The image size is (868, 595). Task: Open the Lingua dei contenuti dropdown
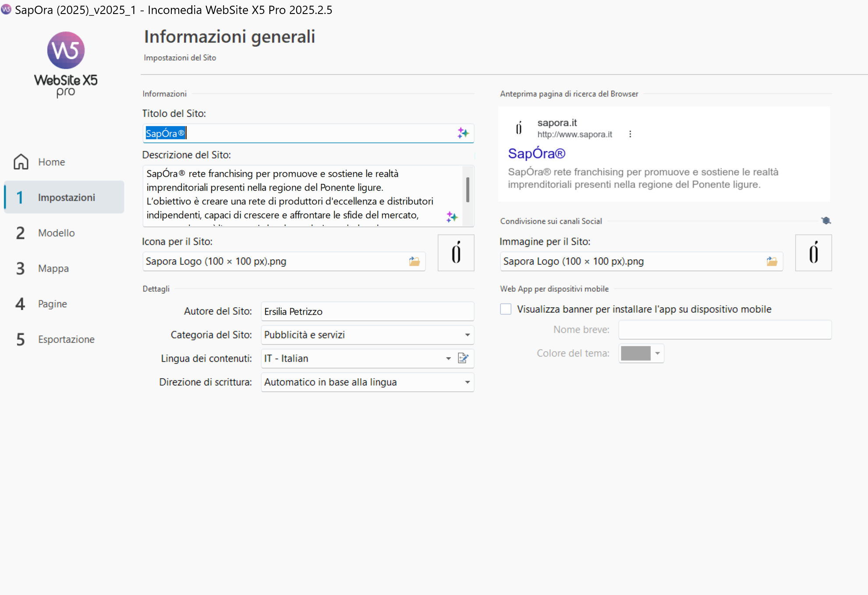tap(448, 358)
